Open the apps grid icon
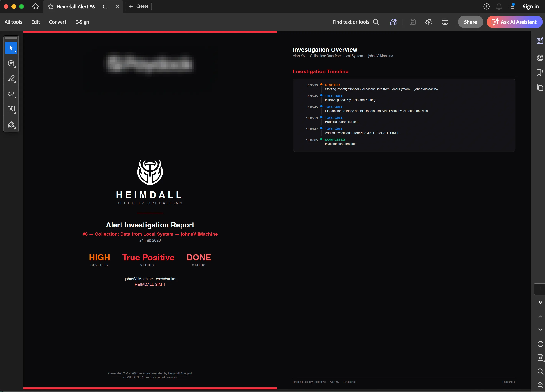 point(511,7)
